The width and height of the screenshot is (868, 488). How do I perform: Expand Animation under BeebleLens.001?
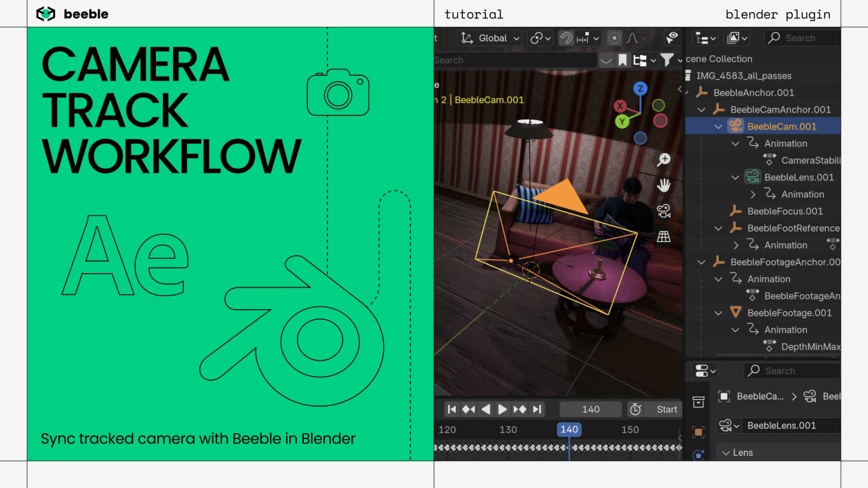point(753,195)
